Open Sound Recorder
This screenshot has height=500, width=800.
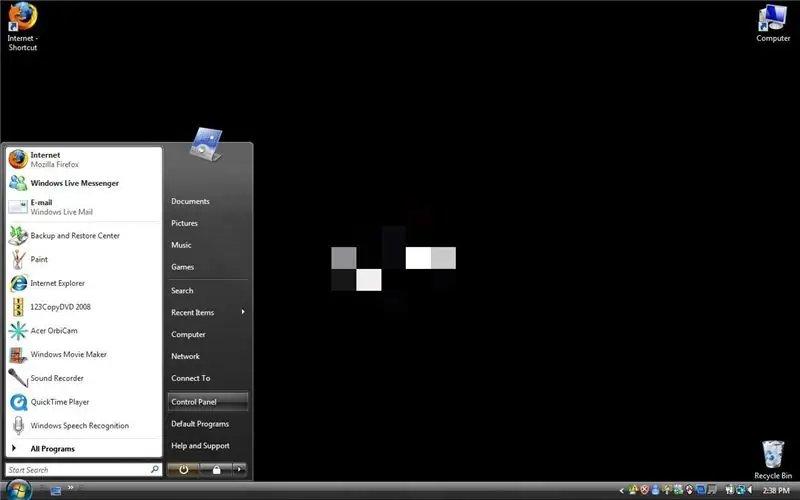tap(84, 378)
